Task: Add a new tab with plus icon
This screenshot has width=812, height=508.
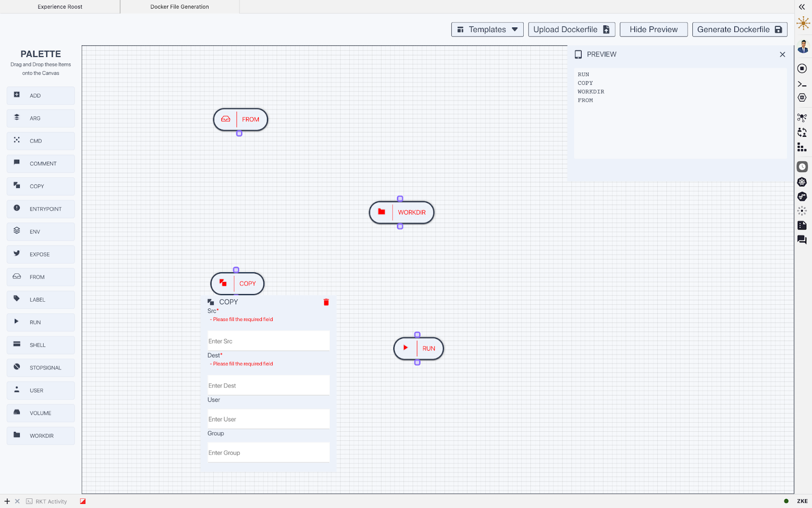Action: pos(7,501)
